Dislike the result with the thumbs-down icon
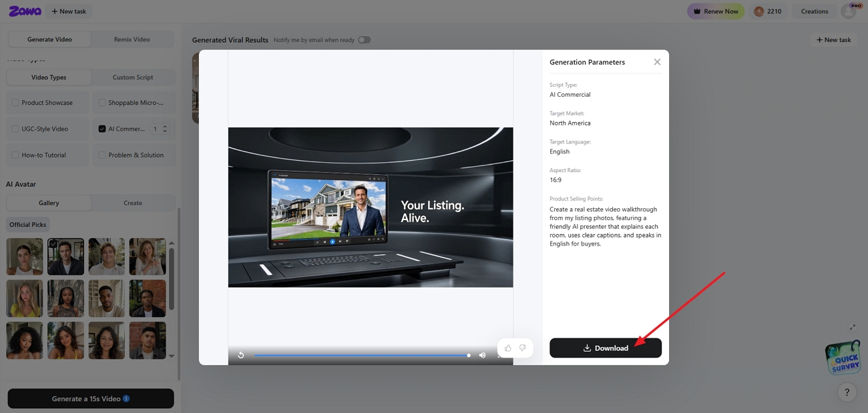Screen dimensions: 868x413 tap(523, 348)
